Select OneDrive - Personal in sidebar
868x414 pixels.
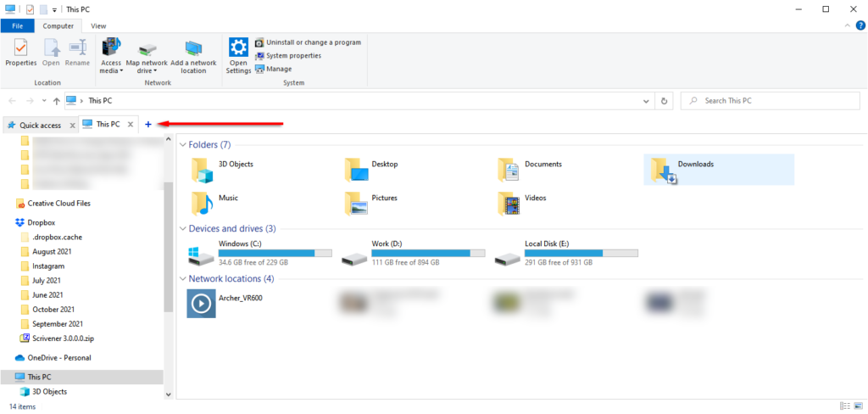53,358
